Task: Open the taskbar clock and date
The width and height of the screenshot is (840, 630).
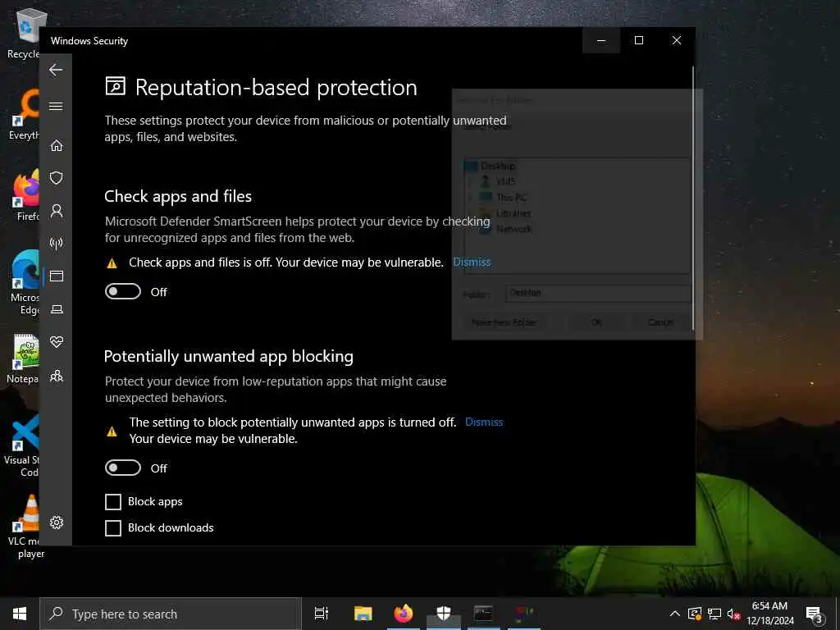Action: [x=769, y=614]
